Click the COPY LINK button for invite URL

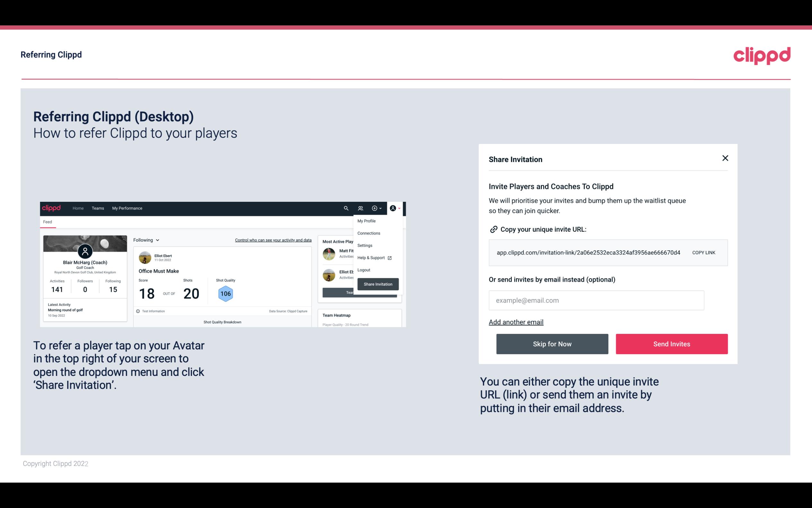[704, 252]
